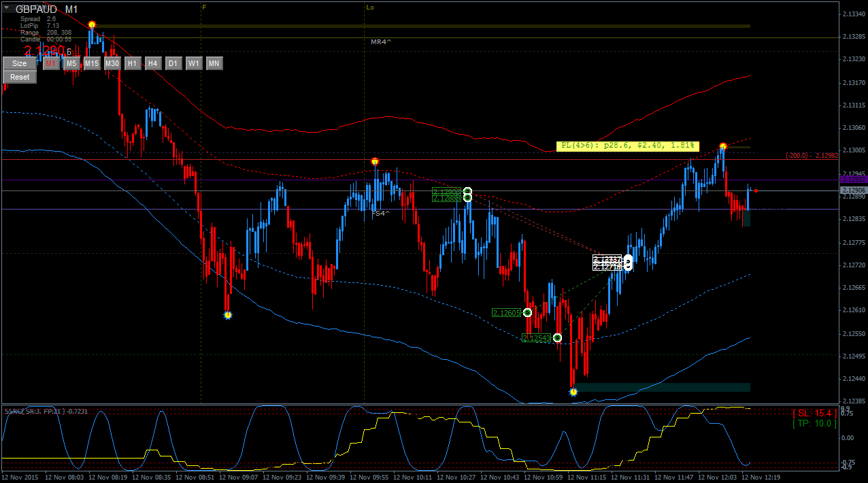Click the green TP: 10.0 label
868x483 pixels.
(814, 423)
